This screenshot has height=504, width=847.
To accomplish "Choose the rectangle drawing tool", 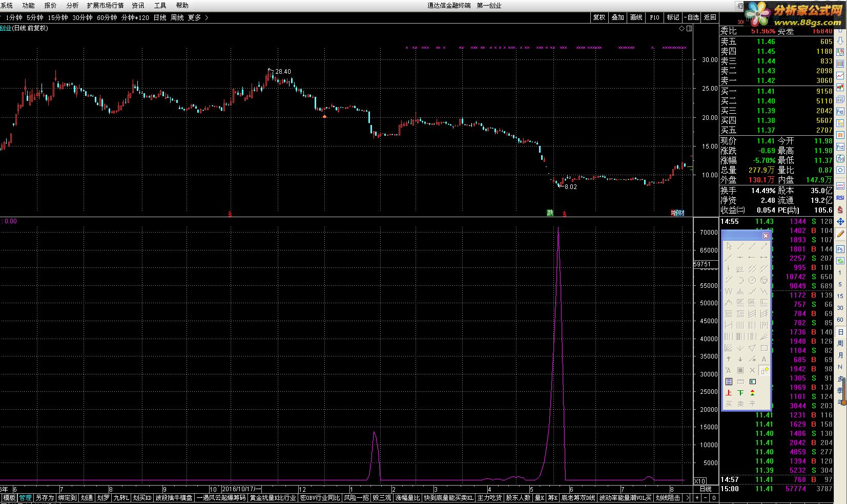I will point(764,348).
